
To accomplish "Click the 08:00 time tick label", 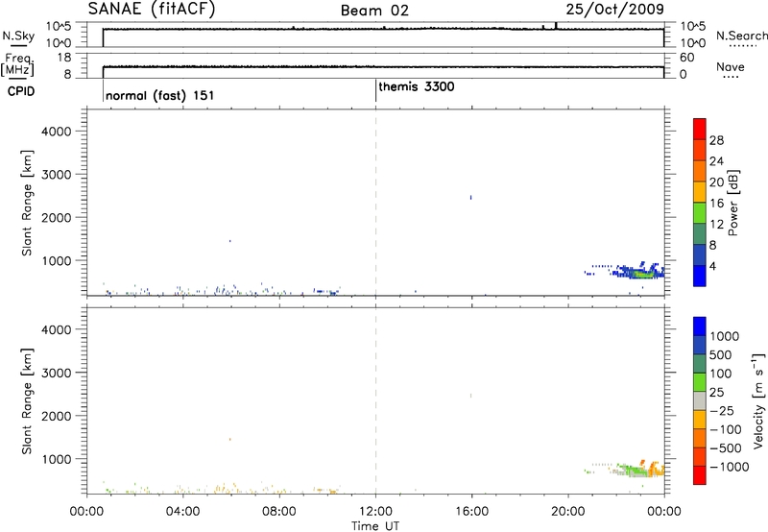I will coord(279,512).
